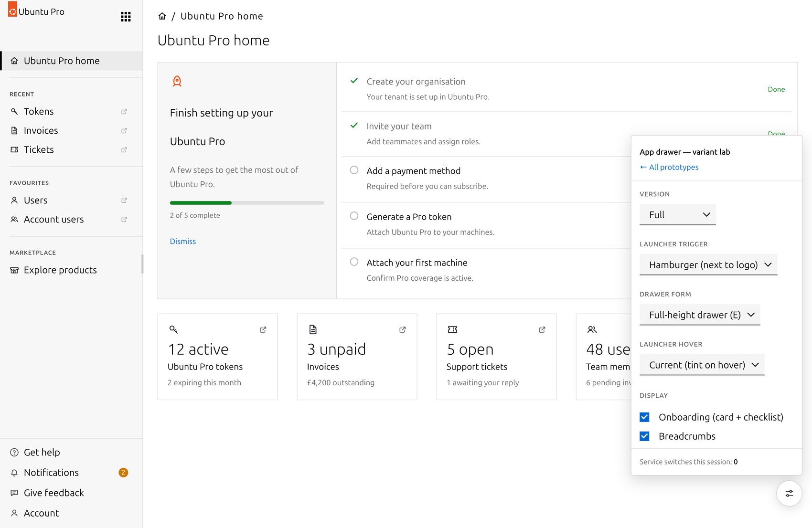The height and width of the screenshot is (528, 812).
Task: Click external link icon beside Account users
Action: point(124,219)
